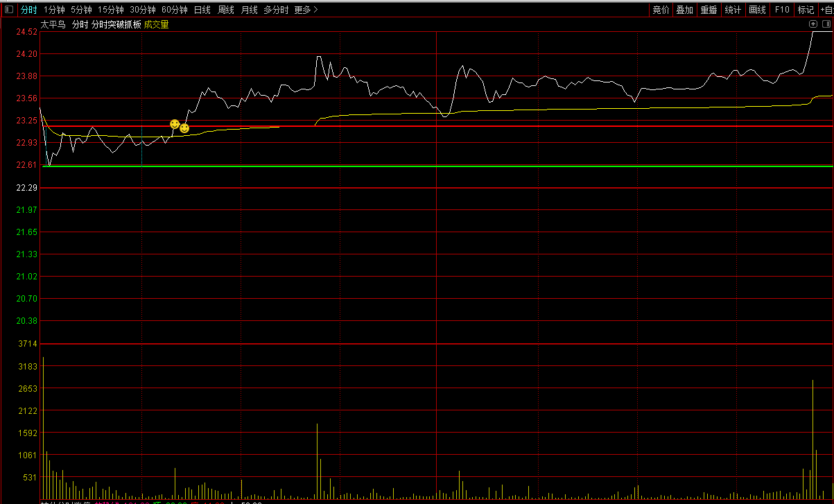Click the 3183 volume axis label
The width and height of the screenshot is (834, 504).
[27, 366]
